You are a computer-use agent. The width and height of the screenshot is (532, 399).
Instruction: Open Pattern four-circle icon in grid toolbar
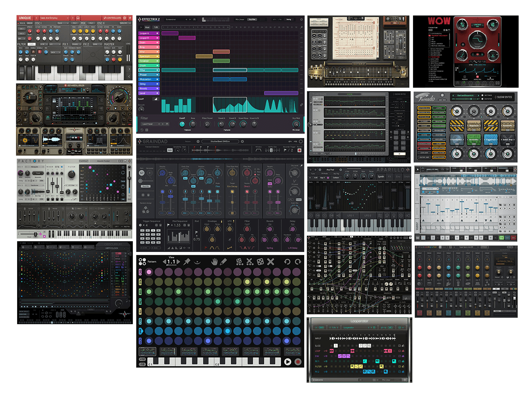coord(143,261)
